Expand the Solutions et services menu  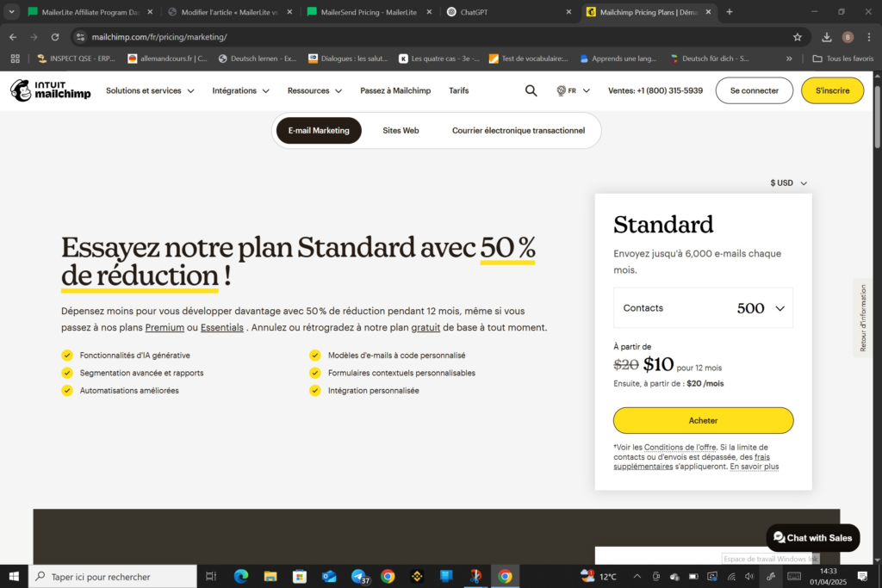pos(150,90)
